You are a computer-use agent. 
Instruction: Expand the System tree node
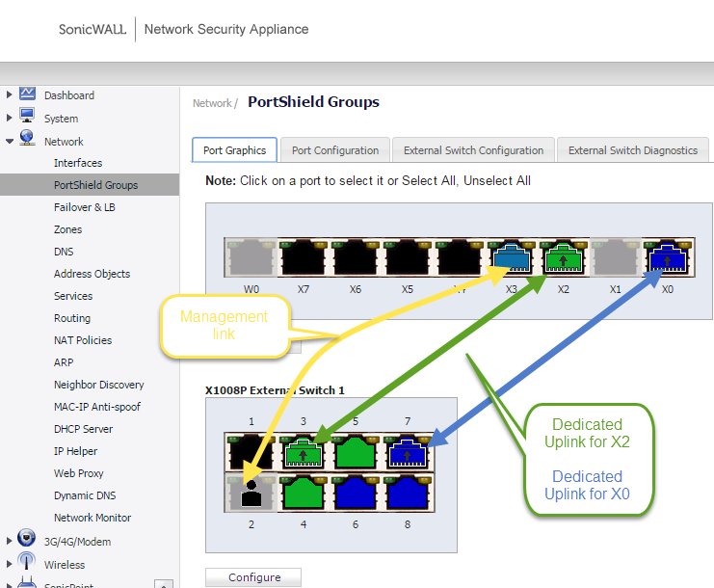click(x=10, y=119)
